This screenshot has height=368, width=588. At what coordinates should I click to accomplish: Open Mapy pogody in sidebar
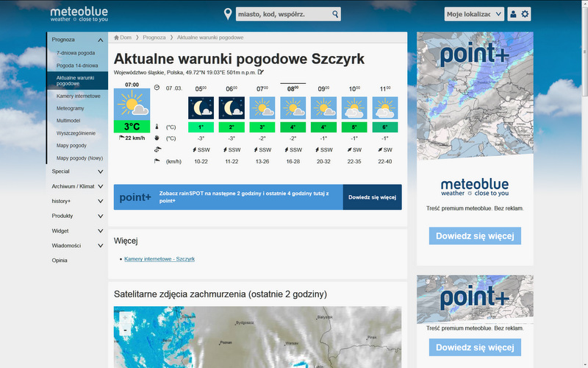(71, 146)
